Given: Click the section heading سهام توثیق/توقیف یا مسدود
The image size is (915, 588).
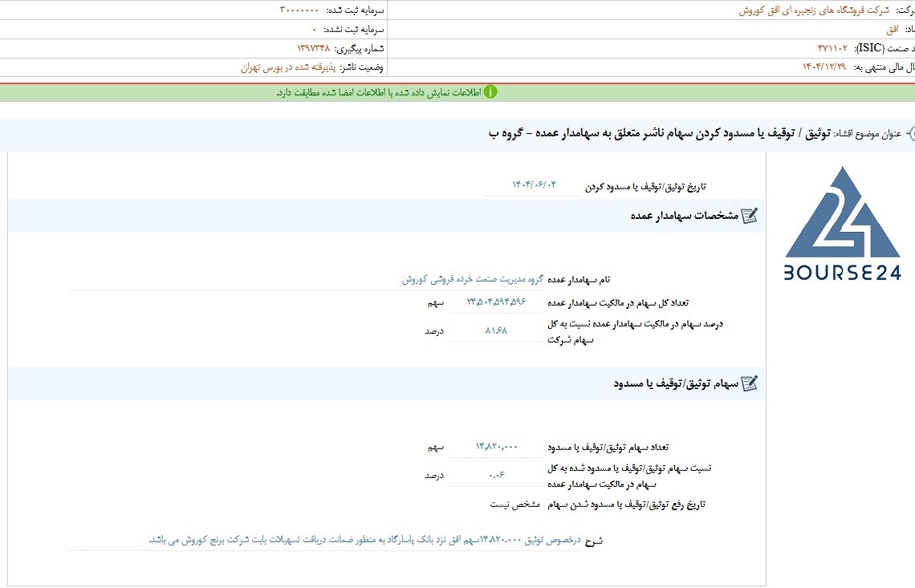Looking at the screenshot, I should click(676, 383).
